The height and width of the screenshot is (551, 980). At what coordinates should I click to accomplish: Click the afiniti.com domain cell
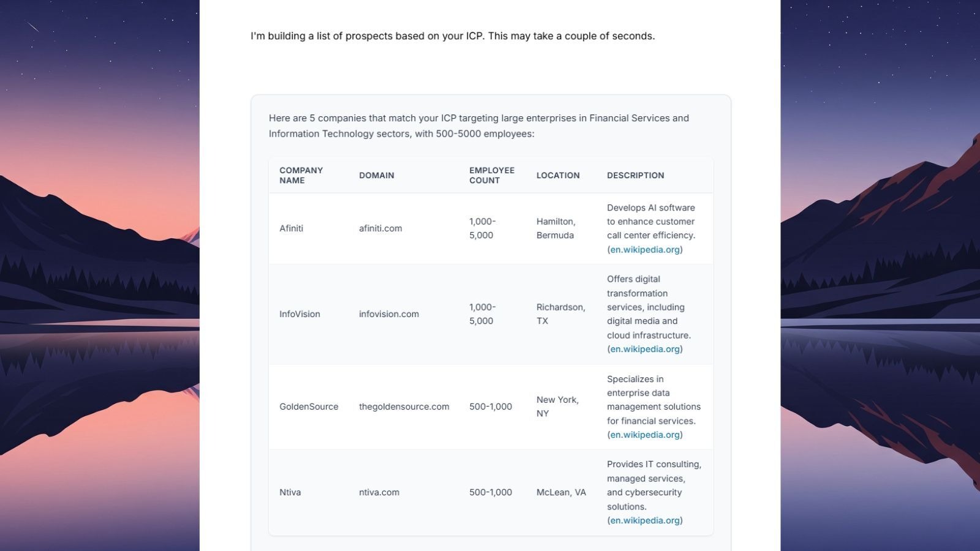pos(380,228)
